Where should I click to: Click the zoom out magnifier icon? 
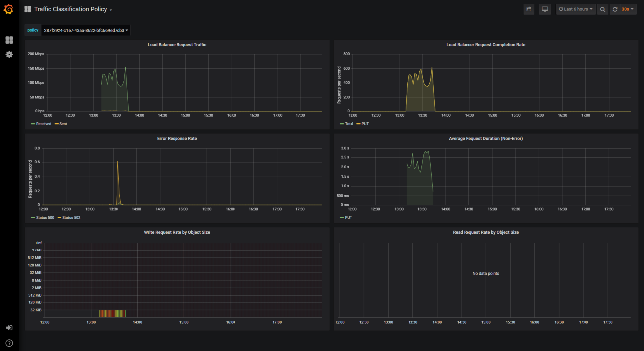click(x=602, y=9)
